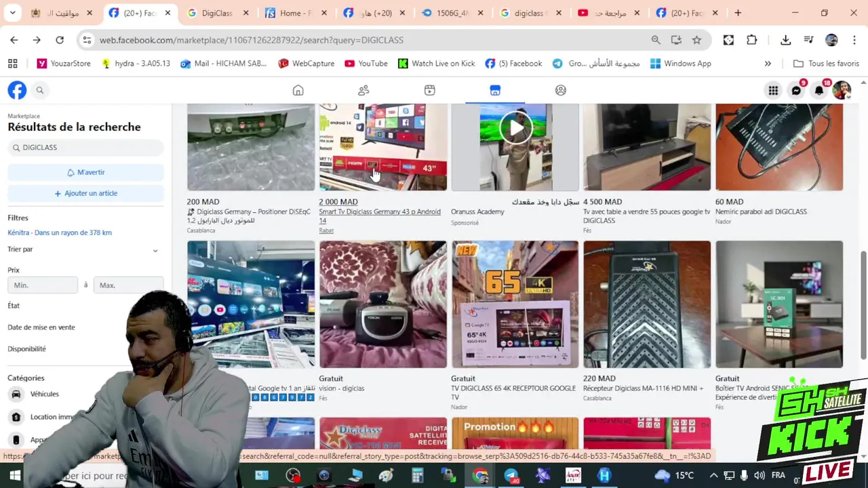Switch to the YouTube مراجعة tab
The height and width of the screenshot is (488, 868).
click(609, 13)
